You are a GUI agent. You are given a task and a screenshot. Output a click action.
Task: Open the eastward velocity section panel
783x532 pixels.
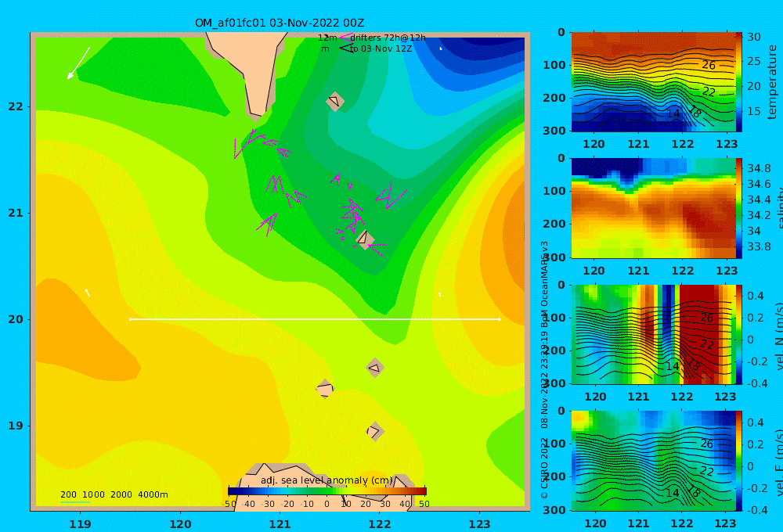[653, 461]
